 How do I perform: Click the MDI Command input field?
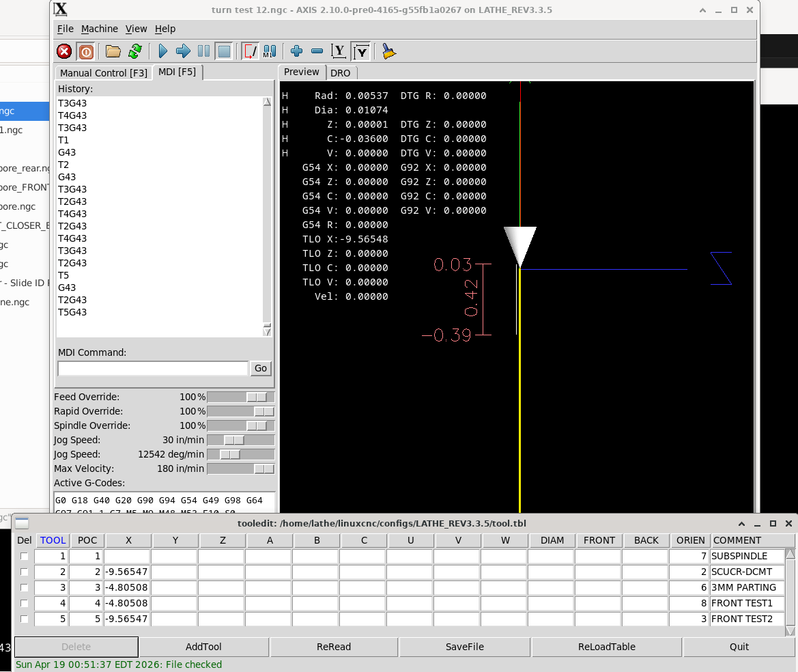(x=152, y=369)
